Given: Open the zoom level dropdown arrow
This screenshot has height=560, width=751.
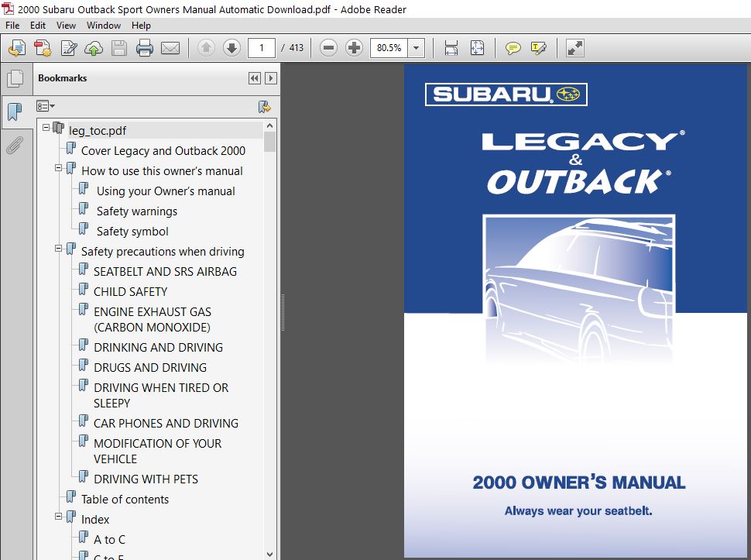Looking at the screenshot, I should [x=417, y=48].
